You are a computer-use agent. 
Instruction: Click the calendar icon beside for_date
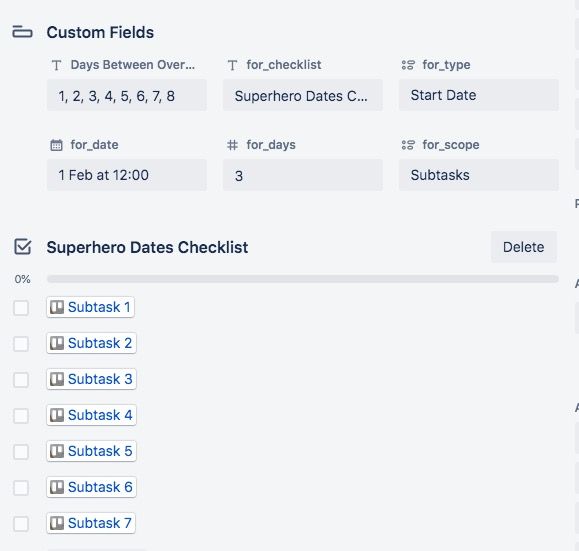pos(56,145)
